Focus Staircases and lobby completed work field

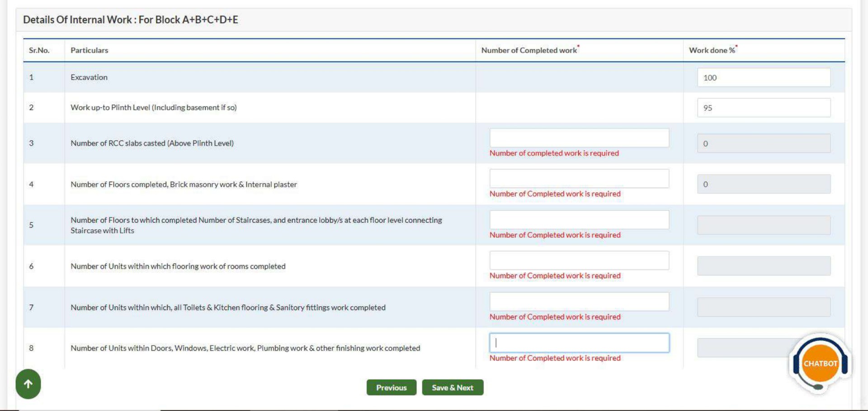[579, 220]
